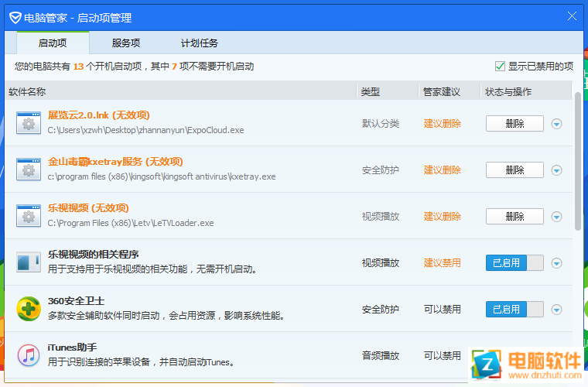588x387 pixels.
Task: Switch to the 启动项 tab
Action: [x=53, y=43]
